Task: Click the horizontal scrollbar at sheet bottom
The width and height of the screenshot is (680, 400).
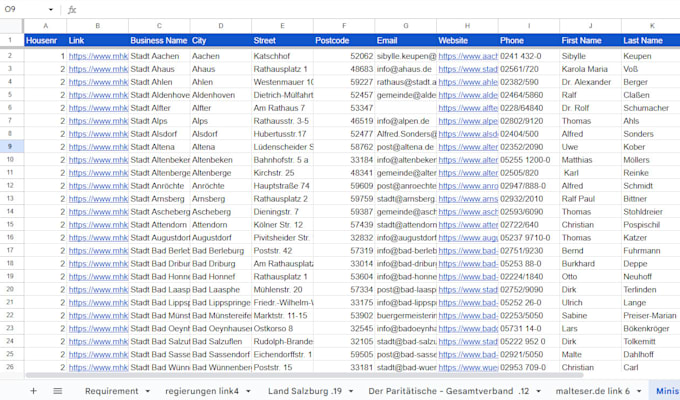Action: (x=304, y=375)
